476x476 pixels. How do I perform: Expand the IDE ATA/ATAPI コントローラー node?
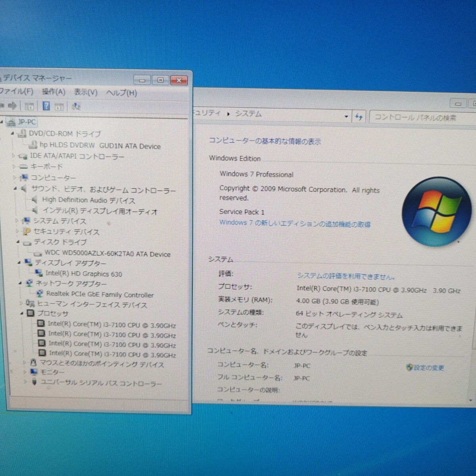[13, 156]
